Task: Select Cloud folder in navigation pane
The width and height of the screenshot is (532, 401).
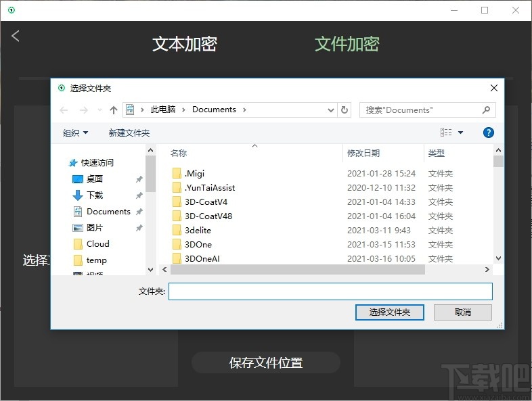Action: point(91,243)
